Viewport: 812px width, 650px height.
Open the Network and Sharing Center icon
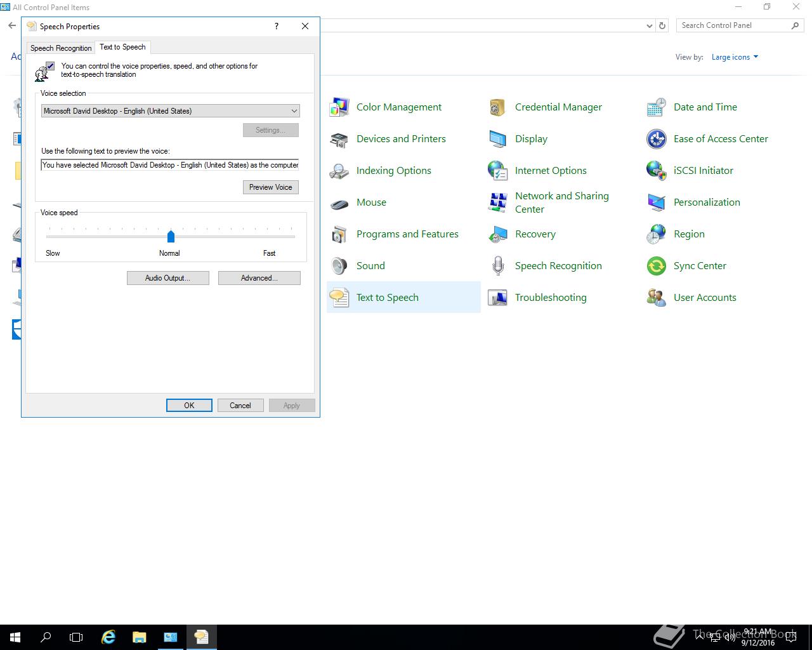coord(498,202)
